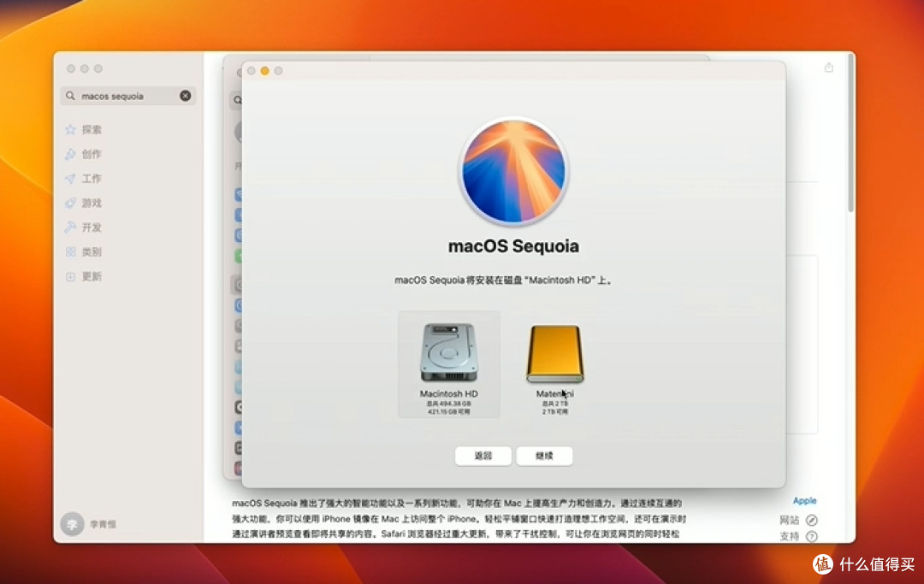Open 类别 (Categories) in App Store sidebar

(92, 252)
